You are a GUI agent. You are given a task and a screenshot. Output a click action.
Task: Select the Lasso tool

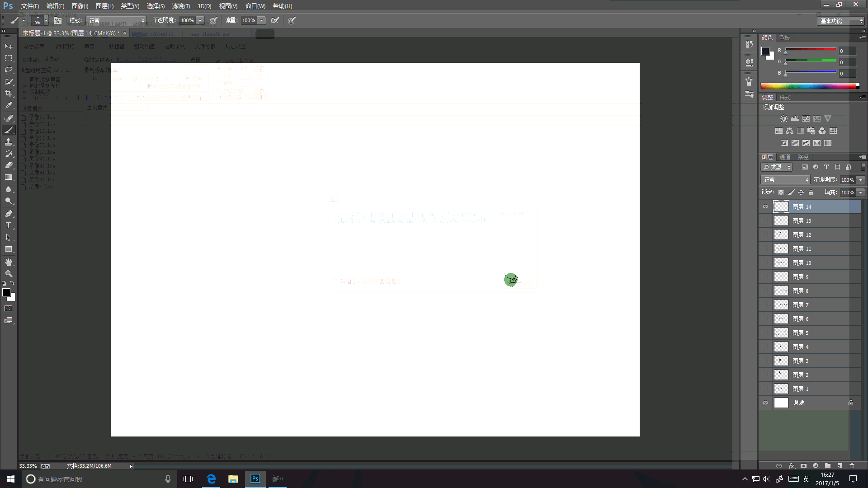click(9, 70)
